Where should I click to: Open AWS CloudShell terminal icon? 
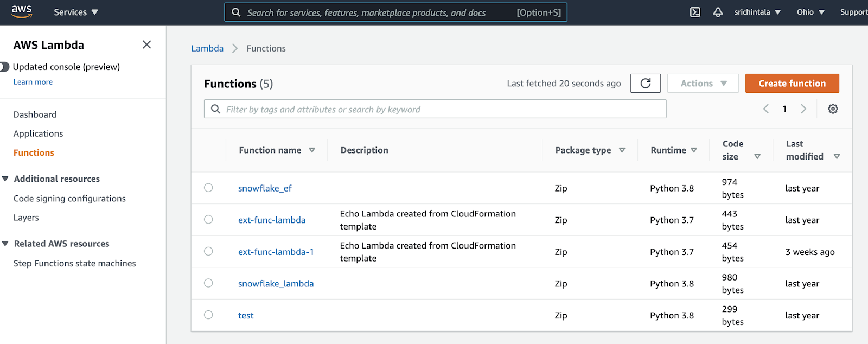(695, 12)
